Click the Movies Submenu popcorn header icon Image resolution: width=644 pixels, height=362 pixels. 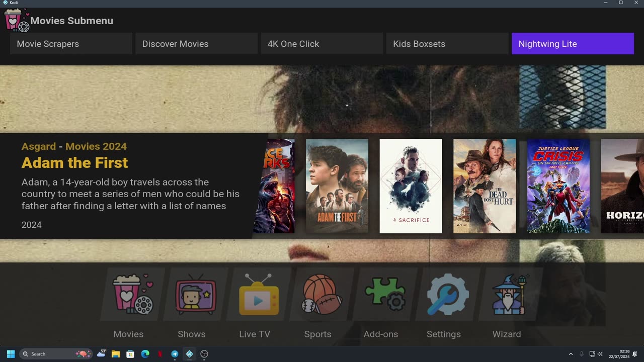pyautogui.click(x=17, y=21)
